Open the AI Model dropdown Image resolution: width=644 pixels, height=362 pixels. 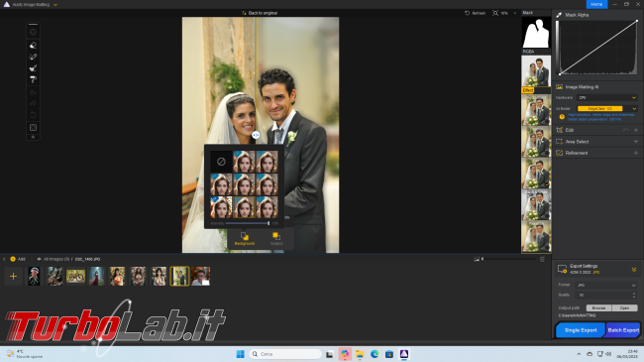tap(607, 109)
